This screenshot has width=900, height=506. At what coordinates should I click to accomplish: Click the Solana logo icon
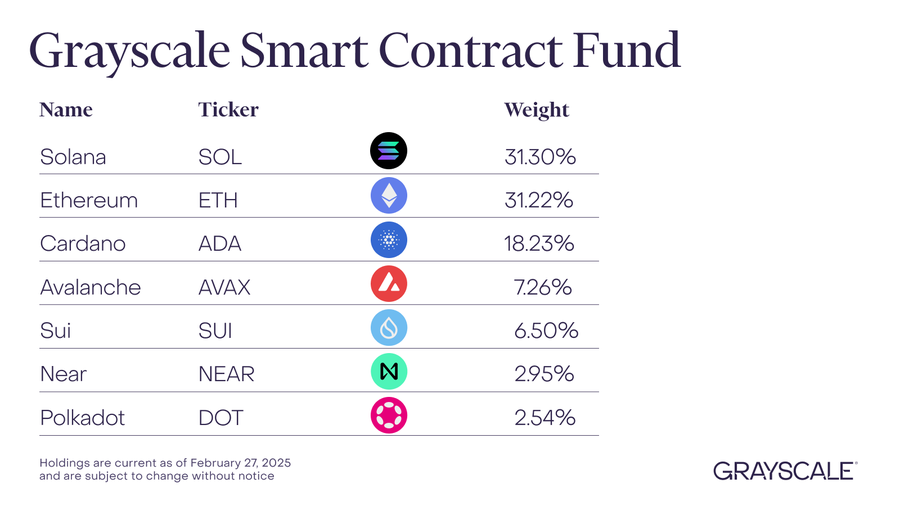point(389,152)
